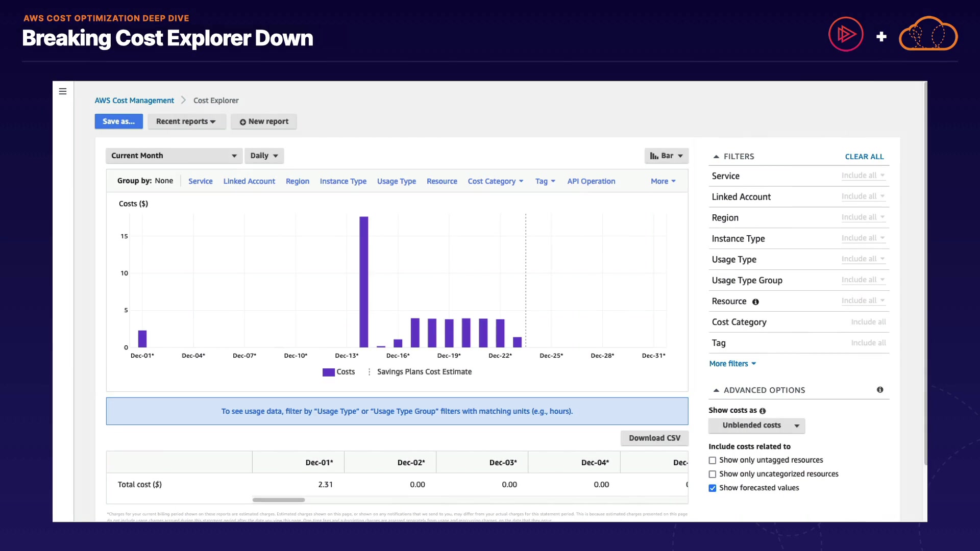Click the breadcrumb chevron after AWS Cost Management
The image size is (980, 551).
(183, 101)
